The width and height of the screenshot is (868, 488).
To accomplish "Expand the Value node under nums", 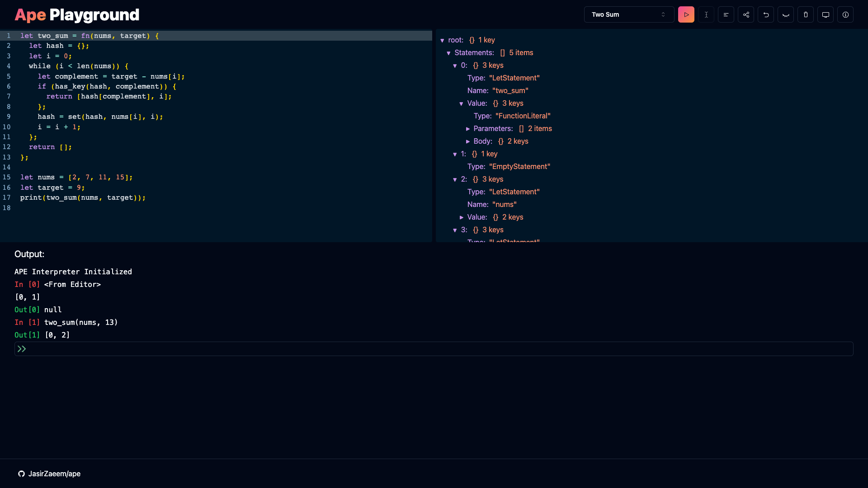I will pyautogui.click(x=462, y=217).
